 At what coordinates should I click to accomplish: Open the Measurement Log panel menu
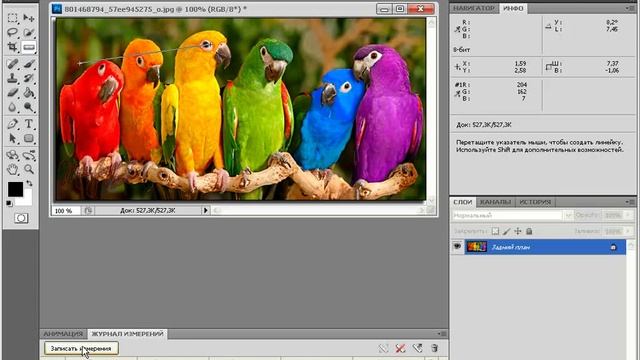coord(442,333)
